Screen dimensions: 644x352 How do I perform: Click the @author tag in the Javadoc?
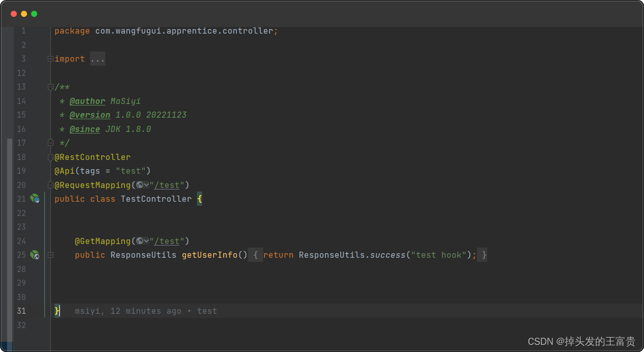click(88, 101)
